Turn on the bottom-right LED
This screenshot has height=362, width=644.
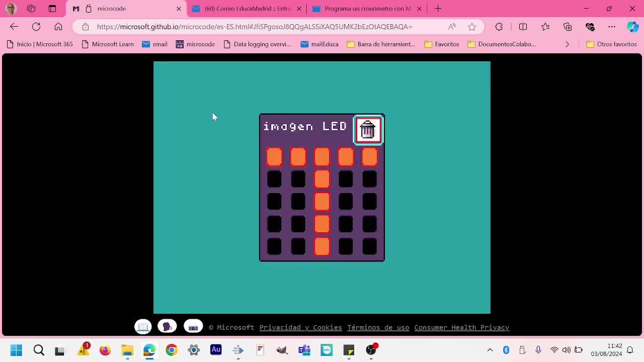click(x=369, y=246)
